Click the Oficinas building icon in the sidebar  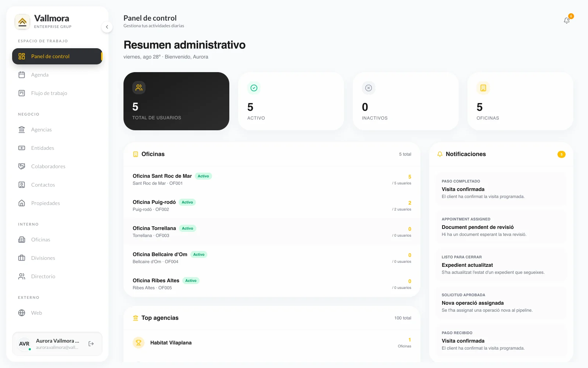[x=22, y=240]
